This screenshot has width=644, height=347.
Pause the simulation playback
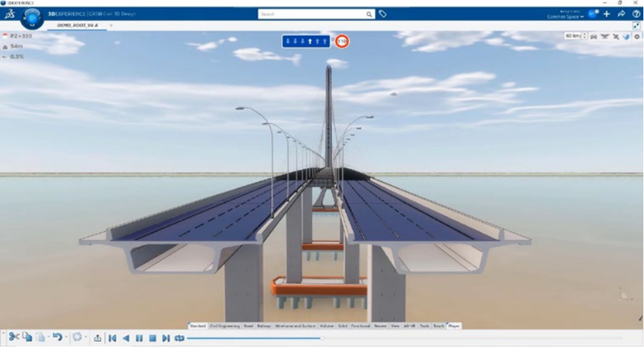click(x=139, y=338)
